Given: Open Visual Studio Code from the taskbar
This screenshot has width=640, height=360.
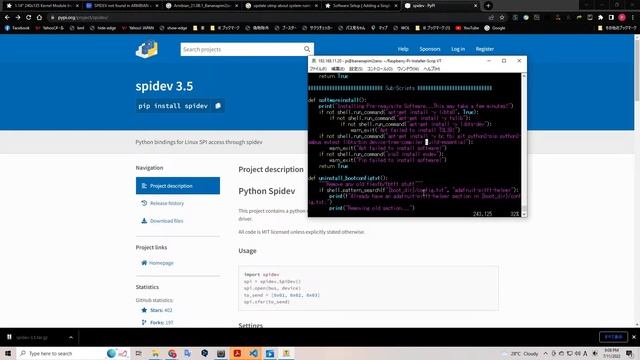Looking at the screenshot, I should click(x=253, y=353).
